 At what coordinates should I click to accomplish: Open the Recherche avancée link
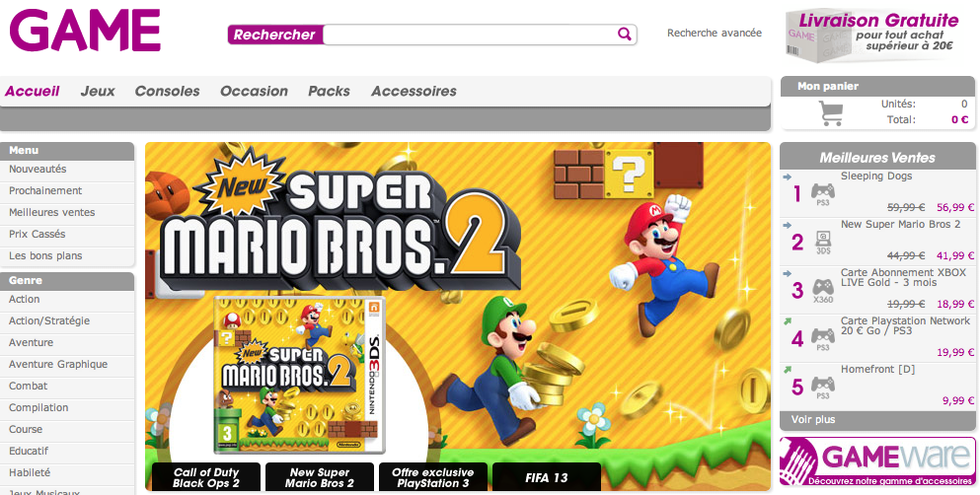tap(715, 34)
